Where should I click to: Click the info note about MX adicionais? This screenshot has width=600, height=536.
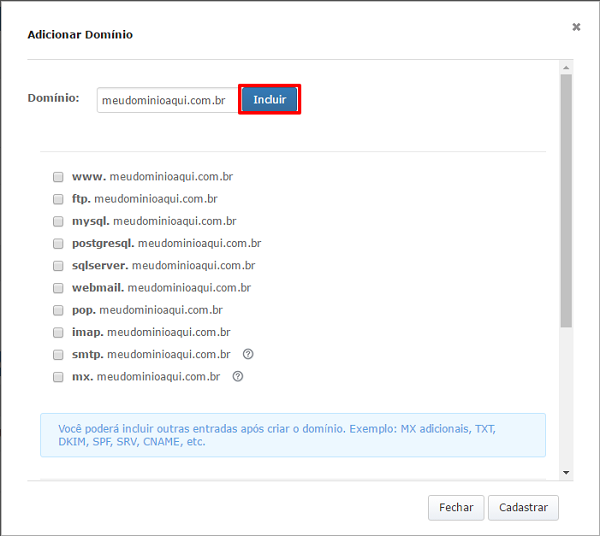click(293, 435)
